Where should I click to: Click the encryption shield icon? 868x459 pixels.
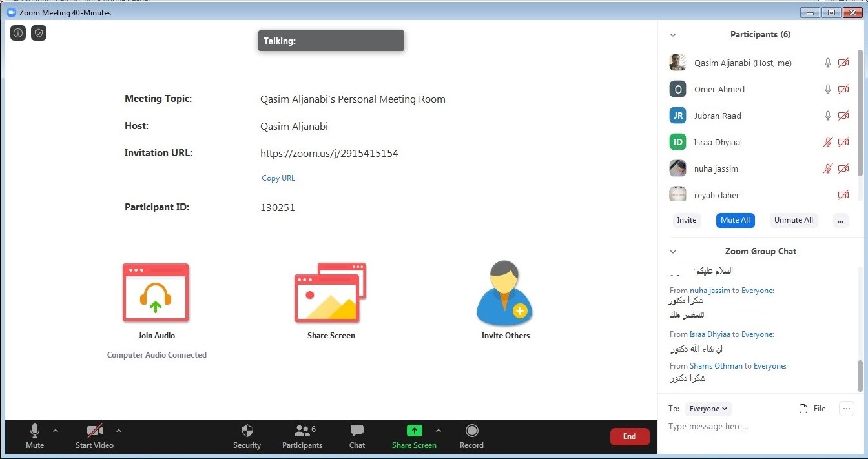[39, 33]
